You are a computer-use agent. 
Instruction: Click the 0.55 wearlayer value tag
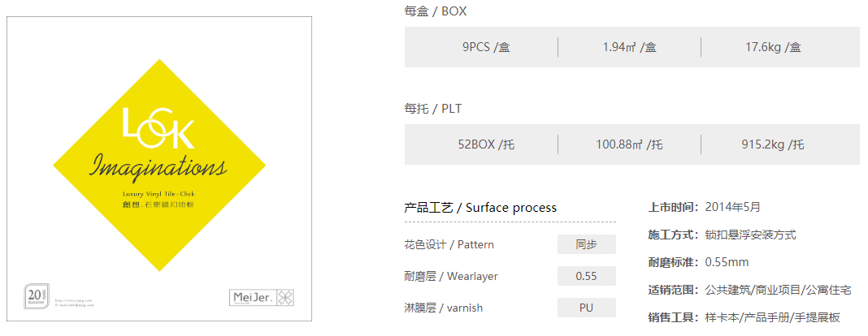tap(586, 276)
